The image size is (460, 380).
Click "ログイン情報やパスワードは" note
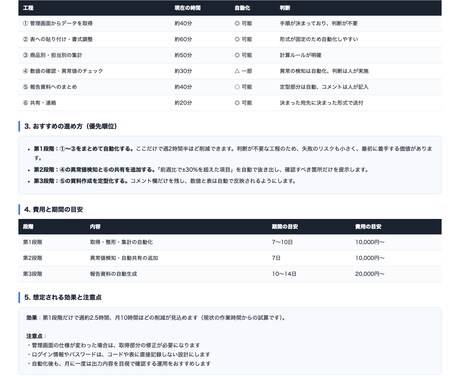click(x=118, y=354)
